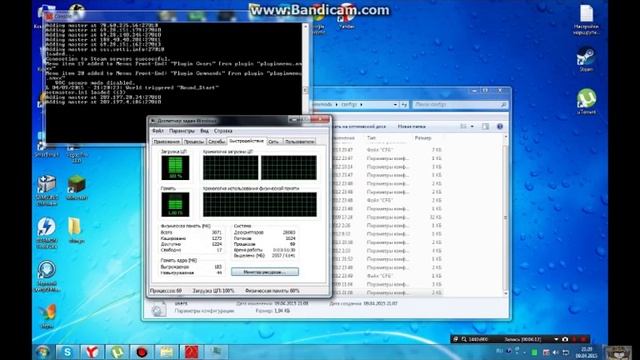Click Новая папка in Explorer toolbar

click(411, 127)
